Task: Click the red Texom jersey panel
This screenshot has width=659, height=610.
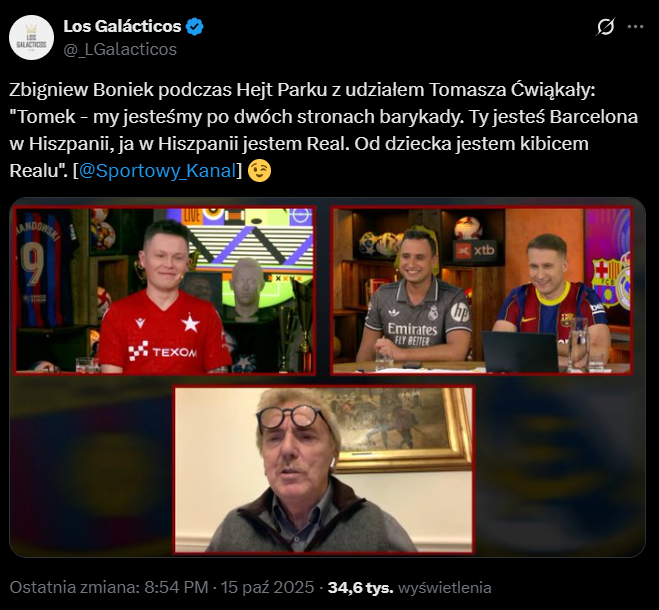Action: pyautogui.click(x=165, y=290)
